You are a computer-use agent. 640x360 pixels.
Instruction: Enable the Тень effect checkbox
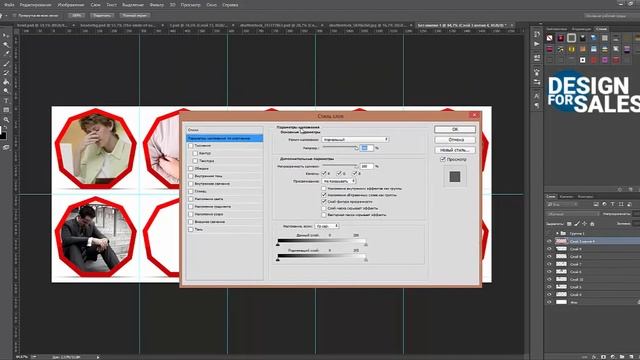pos(191,229)
